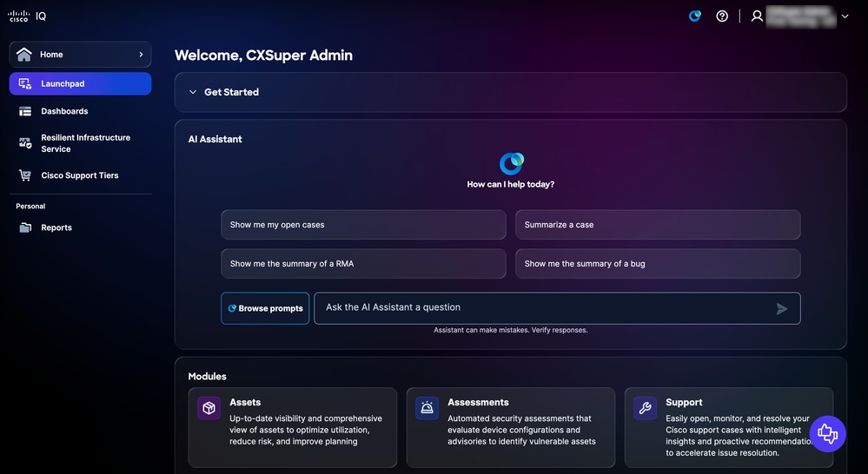Click the Support wrench icon
868x474 pixels.
pyautogui.click(x=645, y=408)
